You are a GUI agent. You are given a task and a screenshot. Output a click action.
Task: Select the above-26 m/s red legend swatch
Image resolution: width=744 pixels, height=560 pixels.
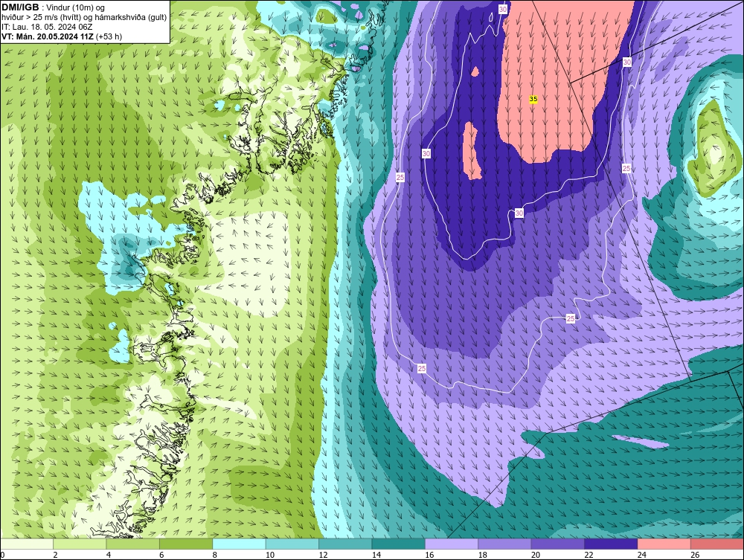pyautogui.click(x=717, y=544)
